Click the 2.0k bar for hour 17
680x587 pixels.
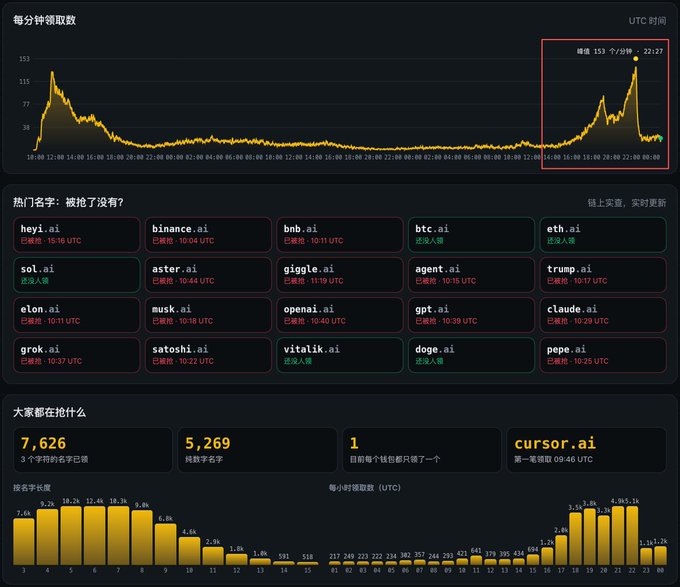pos(561,550)
